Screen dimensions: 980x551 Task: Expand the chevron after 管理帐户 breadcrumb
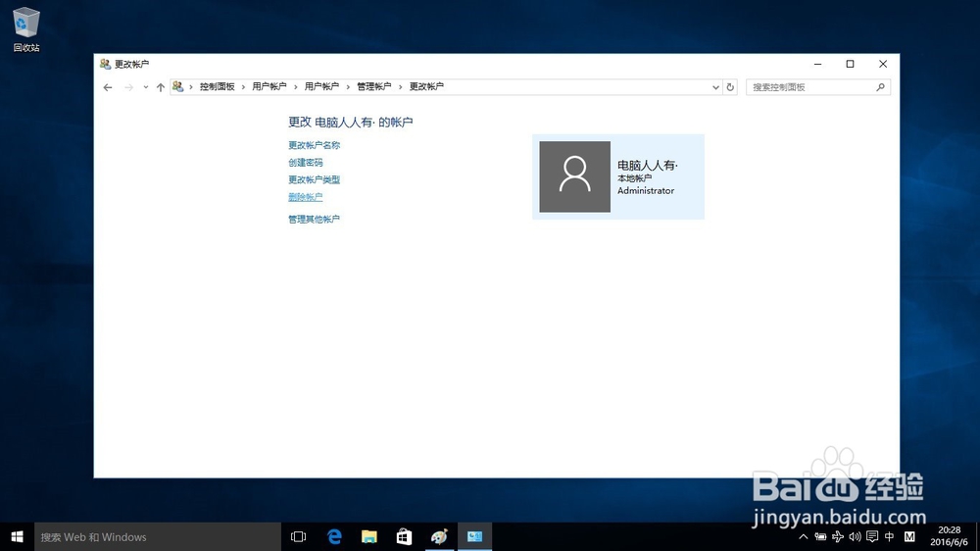click(400, 87)
